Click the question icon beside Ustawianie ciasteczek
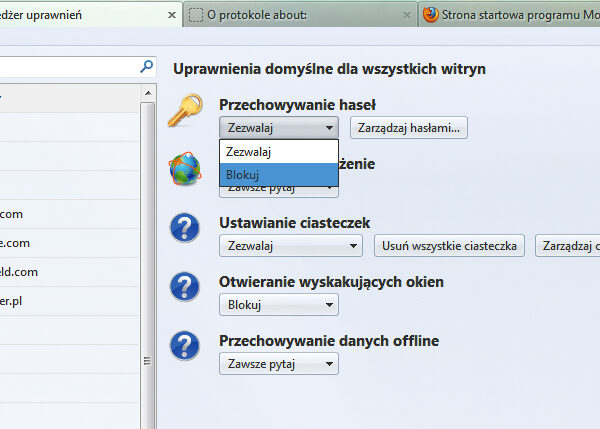This screenshot has width=600, height=429. pos(186,228)
